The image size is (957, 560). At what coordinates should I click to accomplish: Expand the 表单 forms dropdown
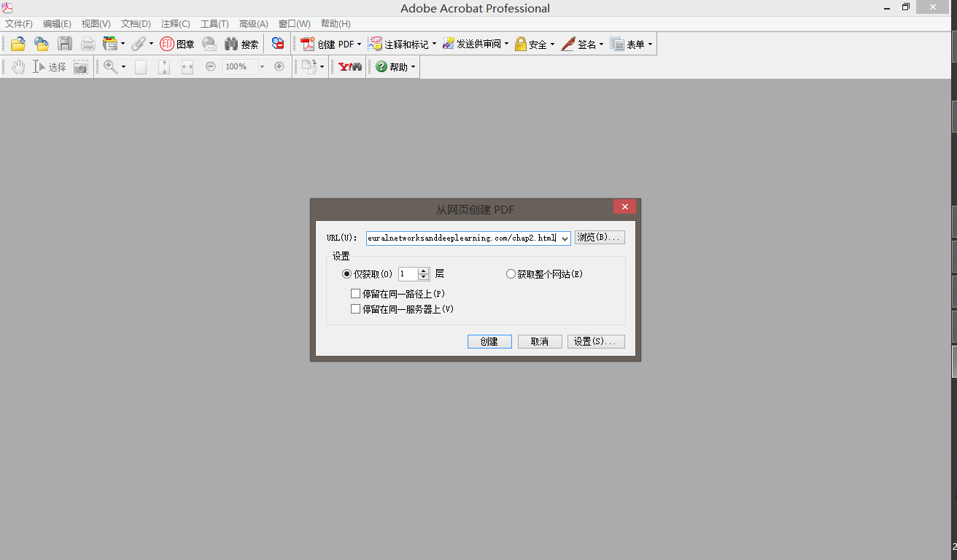point(650,44)
